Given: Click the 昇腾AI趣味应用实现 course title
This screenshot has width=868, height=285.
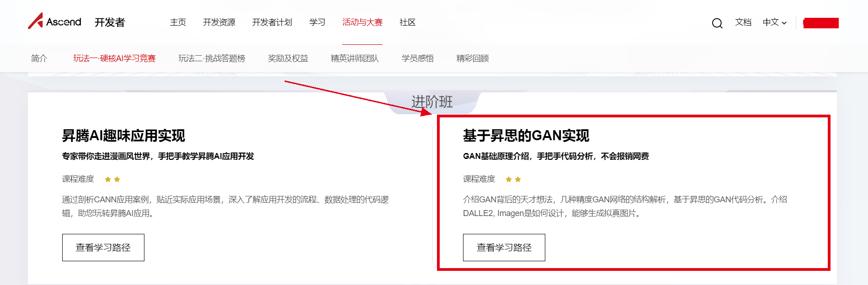Looking at the screenshot, I should (x=123, y=136).
